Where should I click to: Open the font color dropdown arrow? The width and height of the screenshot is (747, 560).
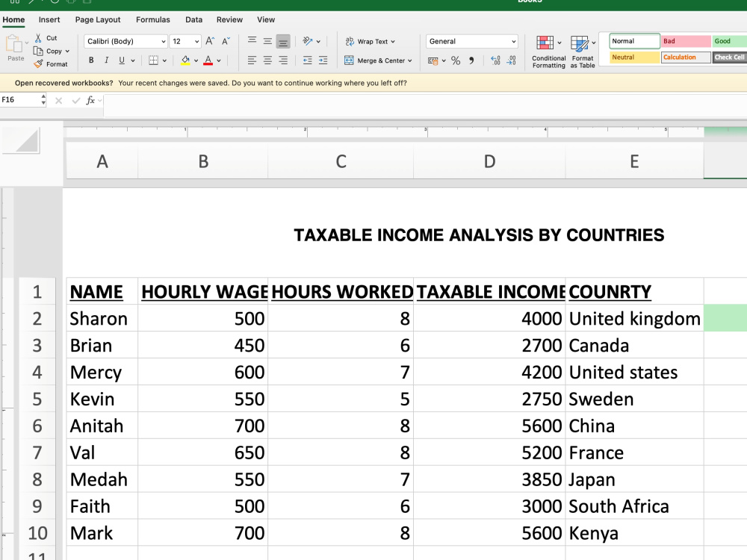point(219,60)
